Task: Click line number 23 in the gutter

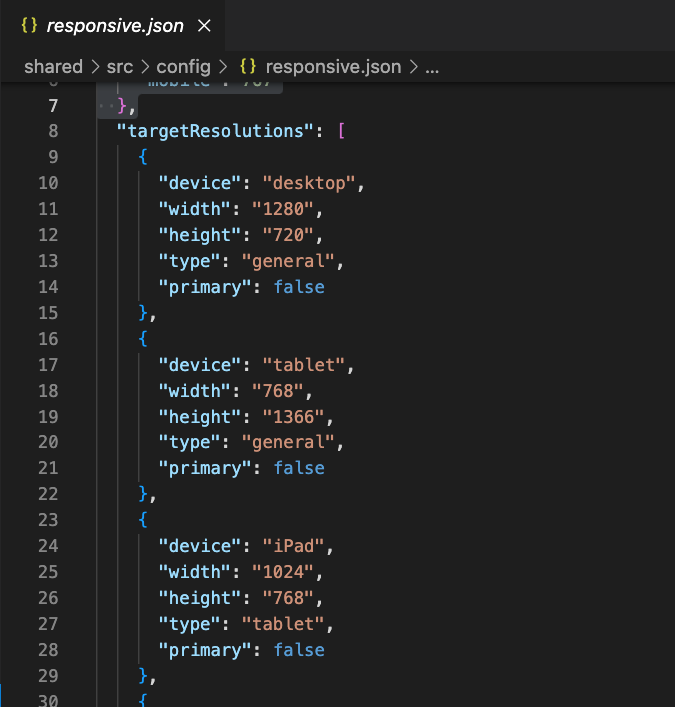Action: pyautogui.click(x=48, y=521)
